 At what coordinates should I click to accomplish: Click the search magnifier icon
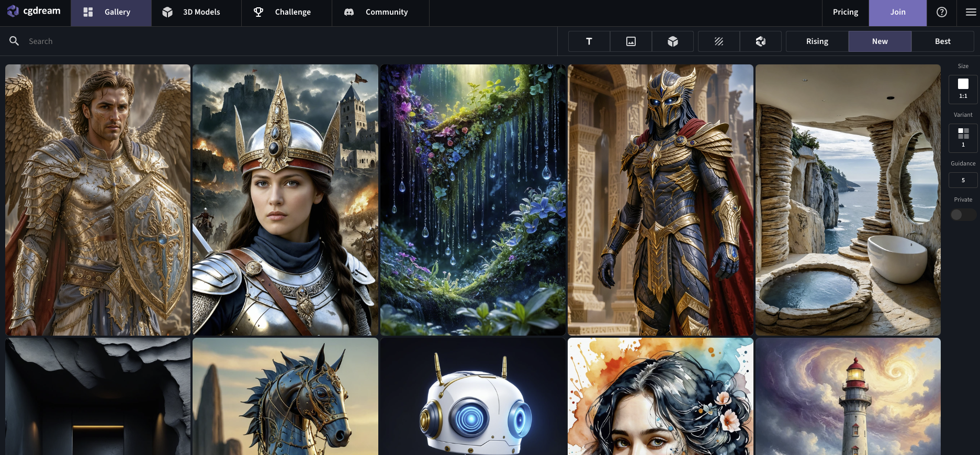(x=14, y=41)
